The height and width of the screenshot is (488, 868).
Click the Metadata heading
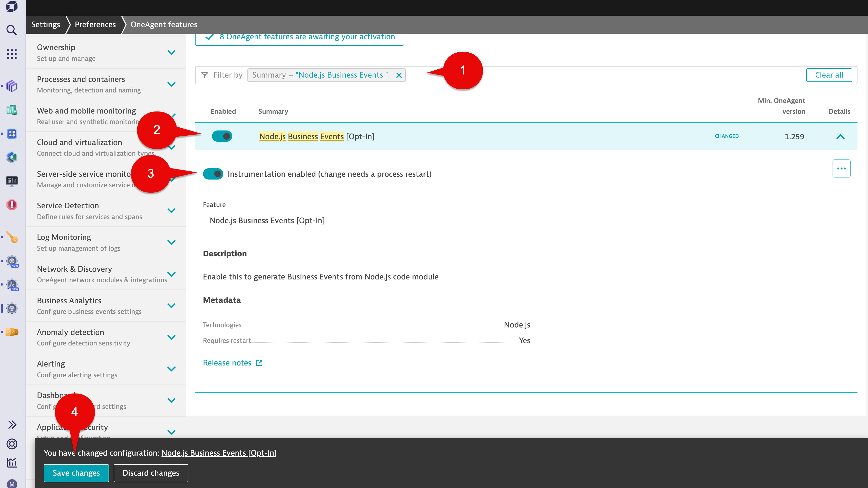pyautogui.click(x=222, y=300)
